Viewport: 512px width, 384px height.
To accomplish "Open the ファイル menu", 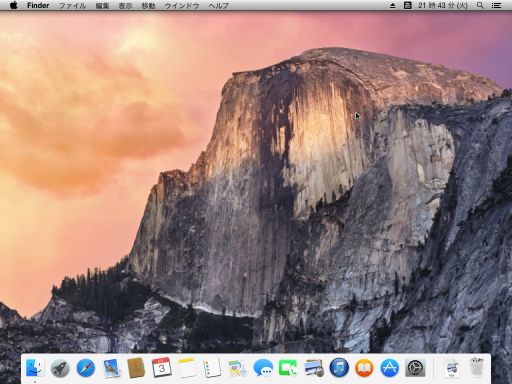I will click(x=72, y=6).
